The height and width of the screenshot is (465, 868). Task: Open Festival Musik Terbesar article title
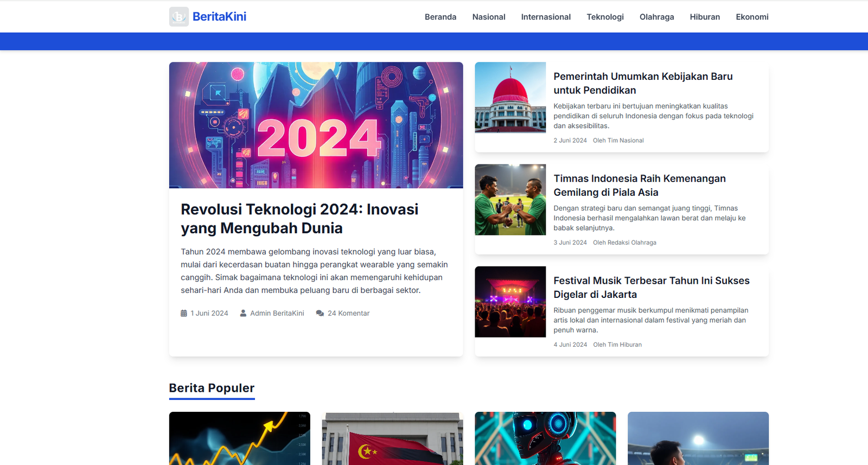tap(652, 287)
